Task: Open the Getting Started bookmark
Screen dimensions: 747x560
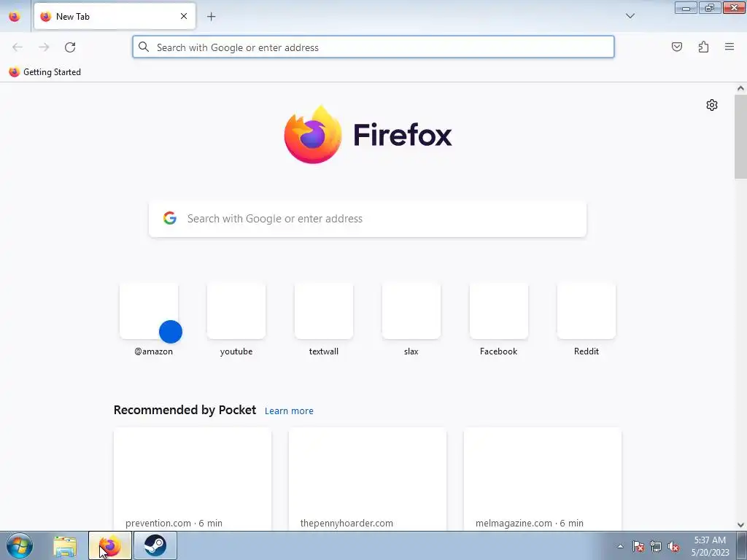Action: point(44,72)
